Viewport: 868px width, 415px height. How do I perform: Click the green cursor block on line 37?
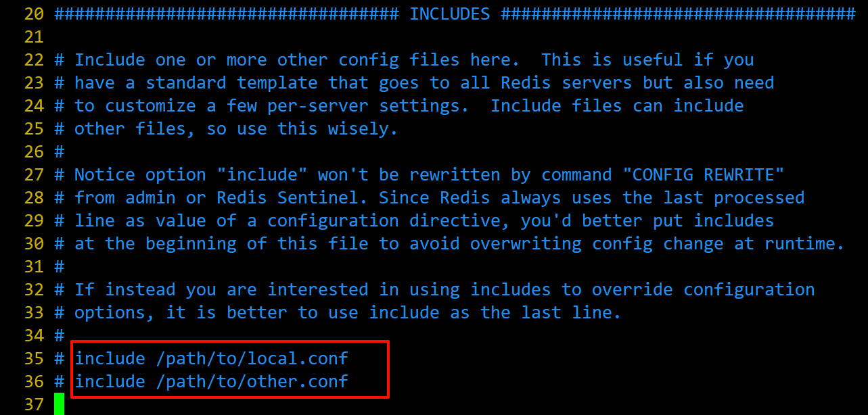(x=59, y=404)
